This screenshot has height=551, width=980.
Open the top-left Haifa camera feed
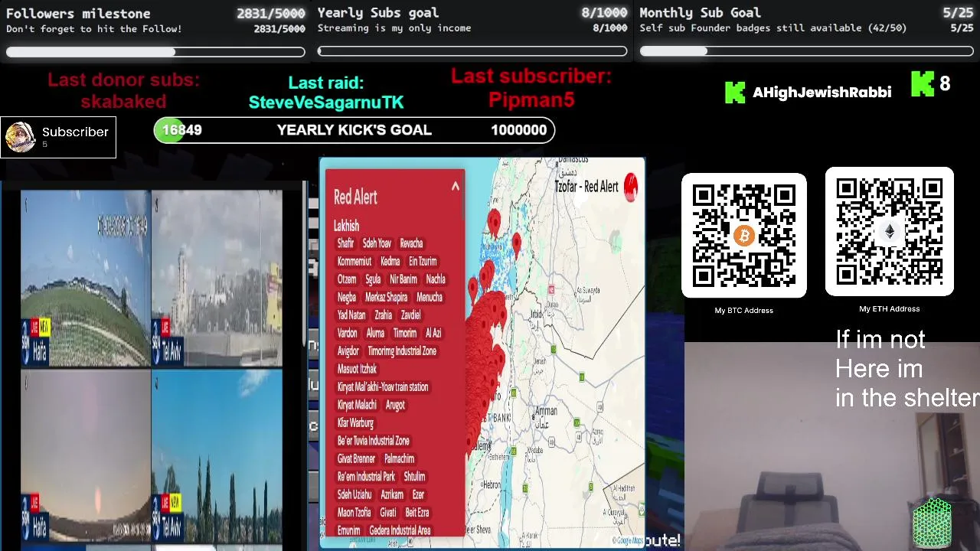86,278
